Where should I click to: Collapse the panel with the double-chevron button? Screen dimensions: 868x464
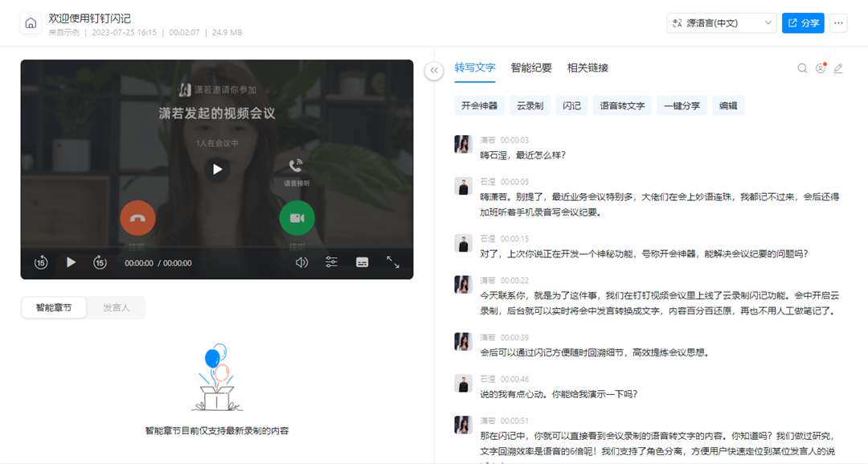click(434, 70)
